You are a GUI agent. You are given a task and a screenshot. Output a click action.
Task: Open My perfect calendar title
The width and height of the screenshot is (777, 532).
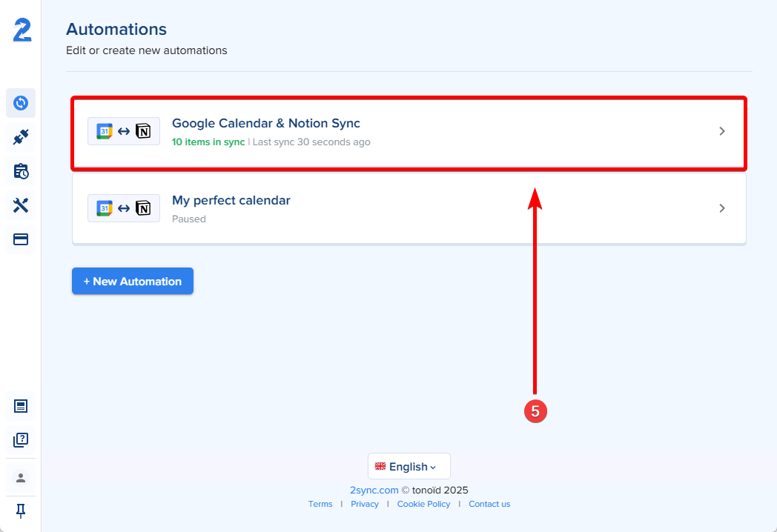click(x=231, y=201)
